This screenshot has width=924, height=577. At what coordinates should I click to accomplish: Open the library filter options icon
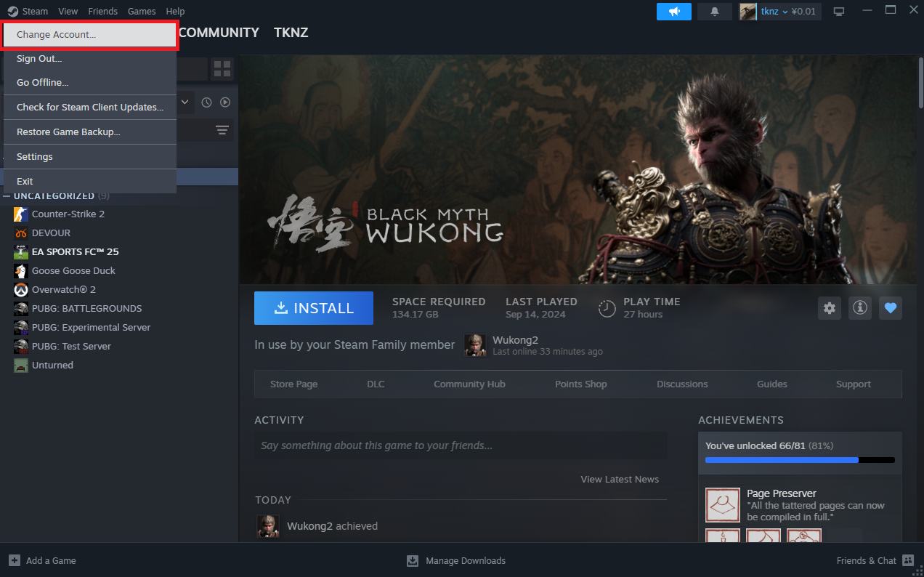tap(222, 129)
